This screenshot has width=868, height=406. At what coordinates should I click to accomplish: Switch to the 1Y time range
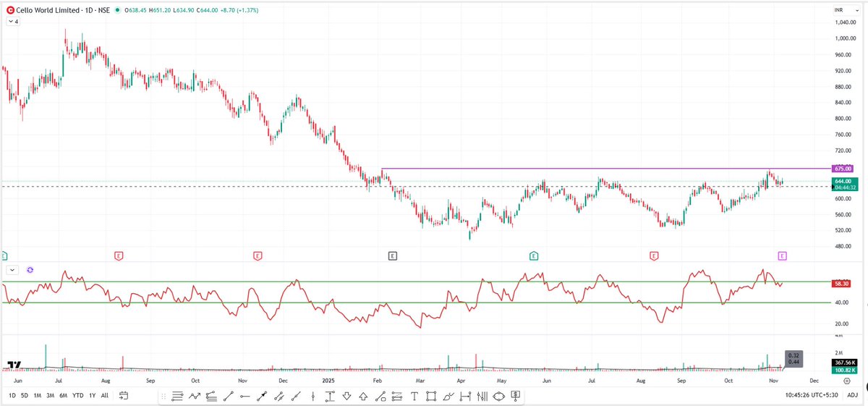click(91, 395)
